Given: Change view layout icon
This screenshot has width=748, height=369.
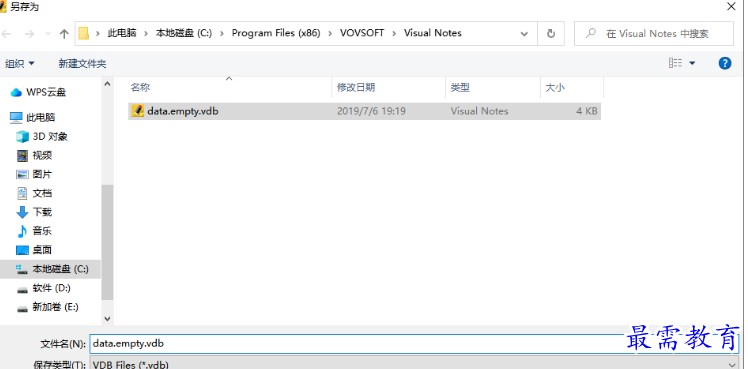Looking at the screenshot, I should 675,63.
